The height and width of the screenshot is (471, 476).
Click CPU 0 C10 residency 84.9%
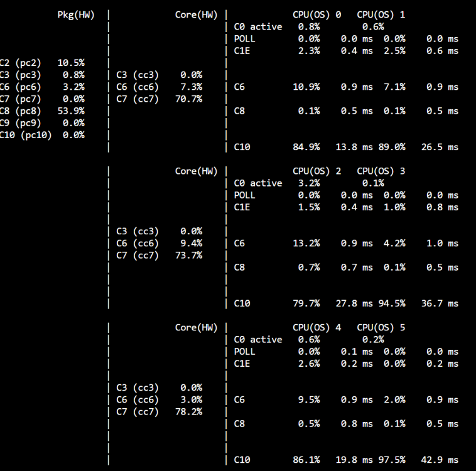306,147
